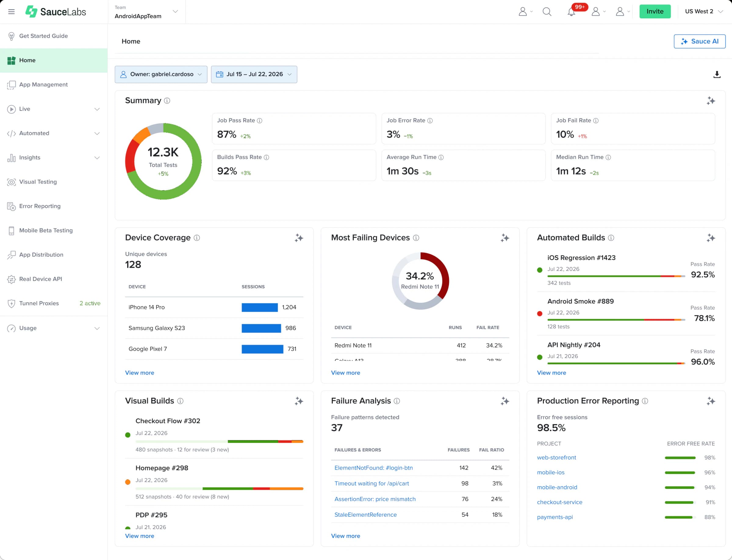Open ElementNotFound: #login-btn failure link
732x560 pixels.
(x=373, y=468)
